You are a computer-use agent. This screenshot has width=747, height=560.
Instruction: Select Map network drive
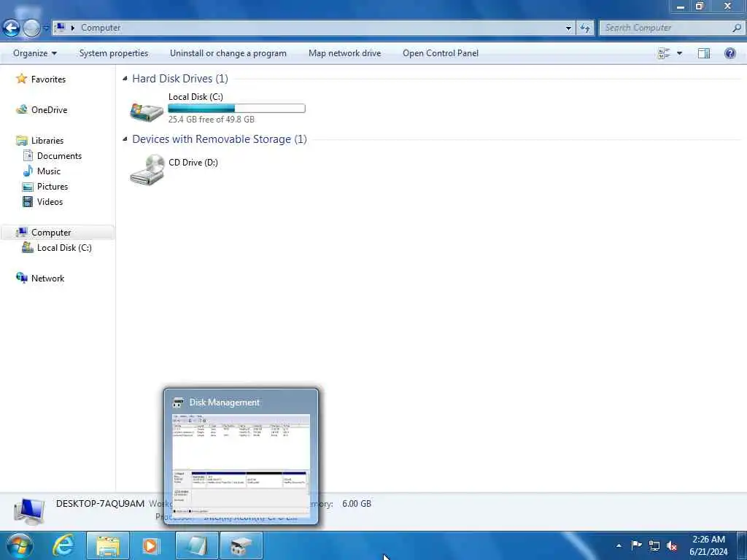pos(344,53)
